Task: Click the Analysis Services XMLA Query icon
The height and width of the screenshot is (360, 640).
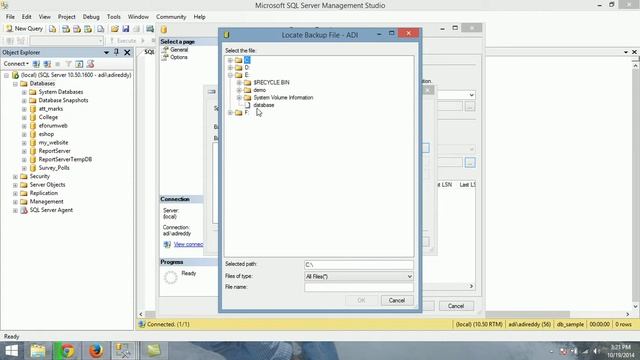Action: pyautogui.click(x=88, y=29)
